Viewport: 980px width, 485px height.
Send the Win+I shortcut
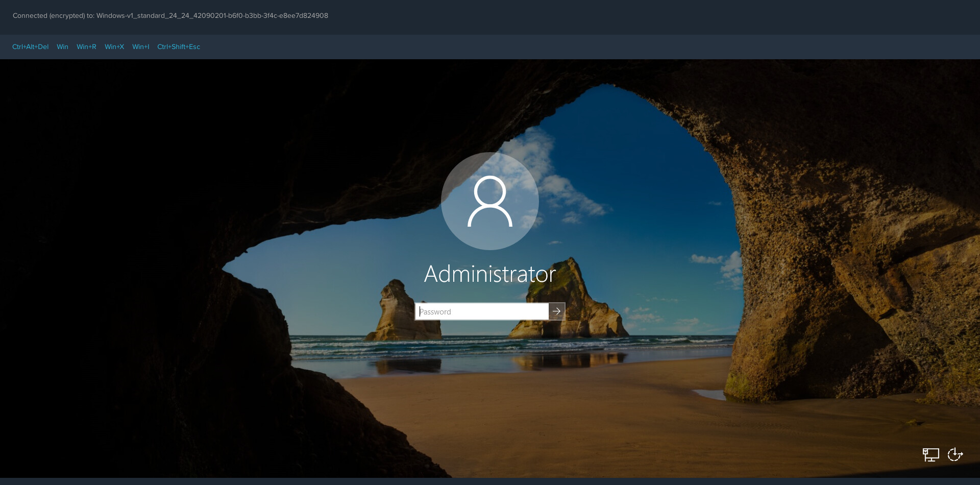[141, 47]
